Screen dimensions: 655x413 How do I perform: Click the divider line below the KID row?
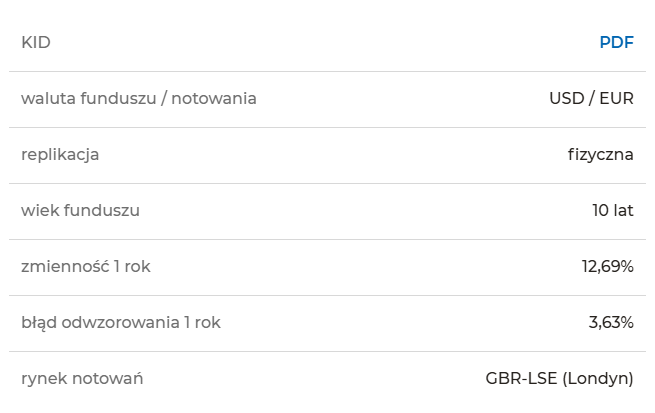click(328, 71)
